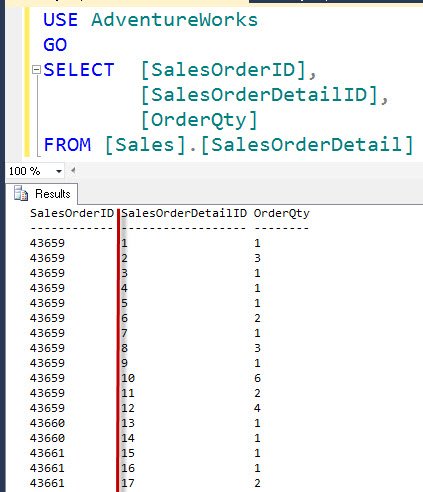Open the 100 % zoom dropdown

59,171
